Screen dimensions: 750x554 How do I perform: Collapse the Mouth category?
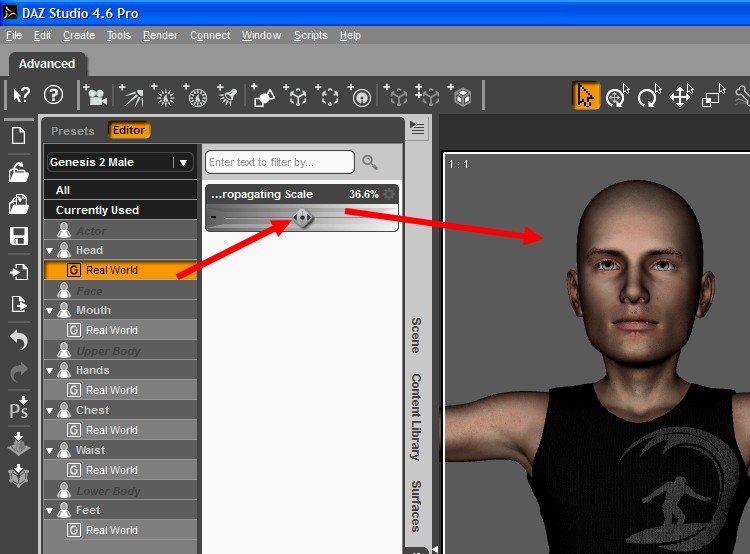(49, 311)
